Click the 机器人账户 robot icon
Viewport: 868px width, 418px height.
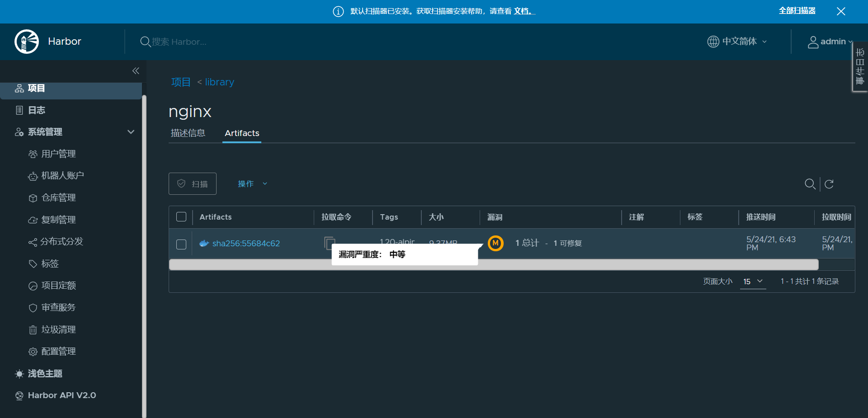(33, 176)
